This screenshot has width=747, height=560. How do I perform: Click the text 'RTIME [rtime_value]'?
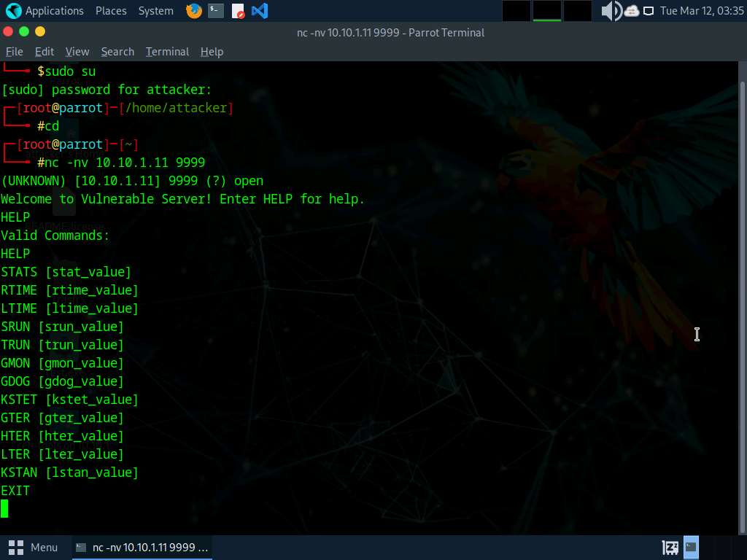(x=69, y=290)
